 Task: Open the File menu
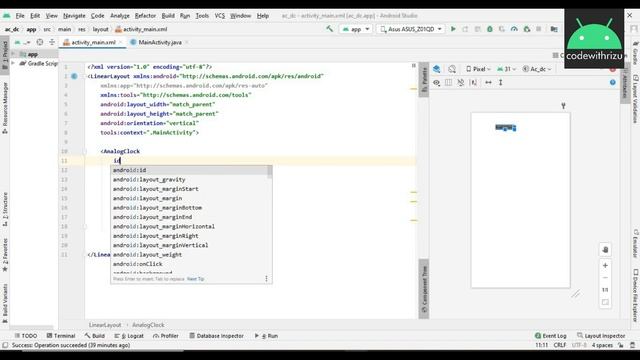pyautogui.click(x=20, y=16)
